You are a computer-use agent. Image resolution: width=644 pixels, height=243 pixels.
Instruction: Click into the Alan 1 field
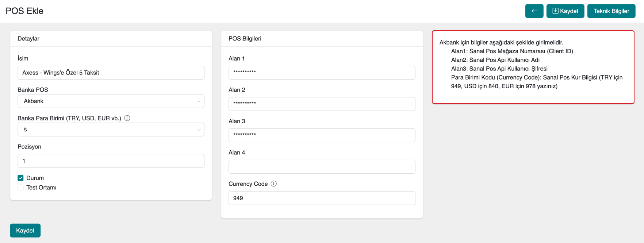tap(322, 73)
